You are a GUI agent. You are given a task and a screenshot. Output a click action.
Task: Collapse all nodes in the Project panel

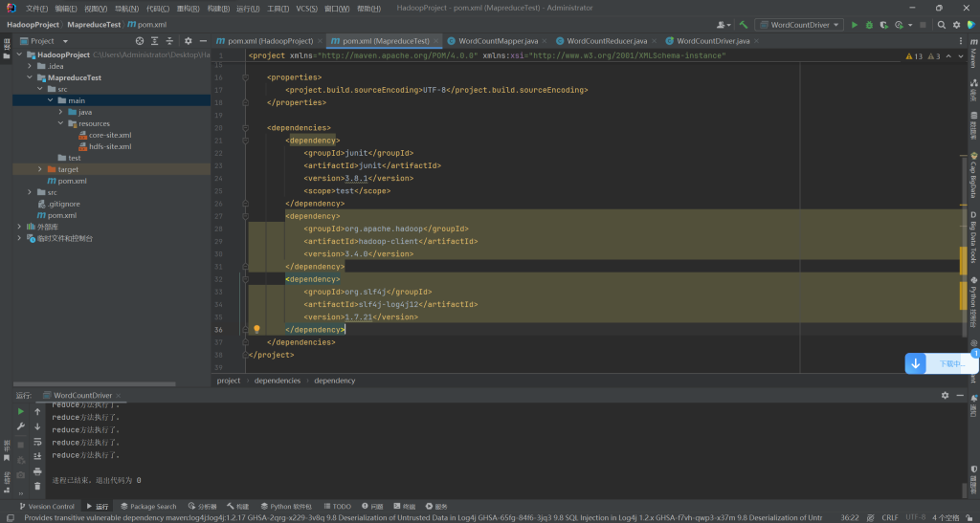[x=167, y=41]
